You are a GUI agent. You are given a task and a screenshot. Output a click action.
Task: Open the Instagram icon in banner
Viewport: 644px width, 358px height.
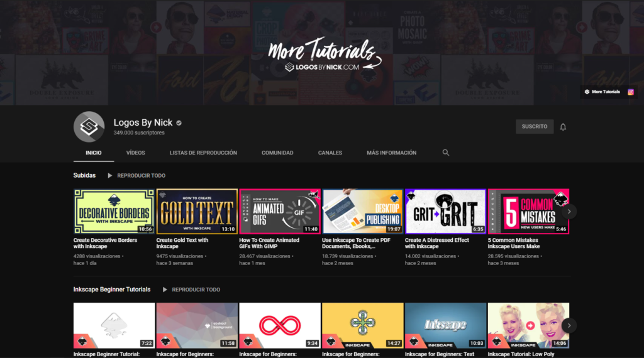(x=630, y=92)
